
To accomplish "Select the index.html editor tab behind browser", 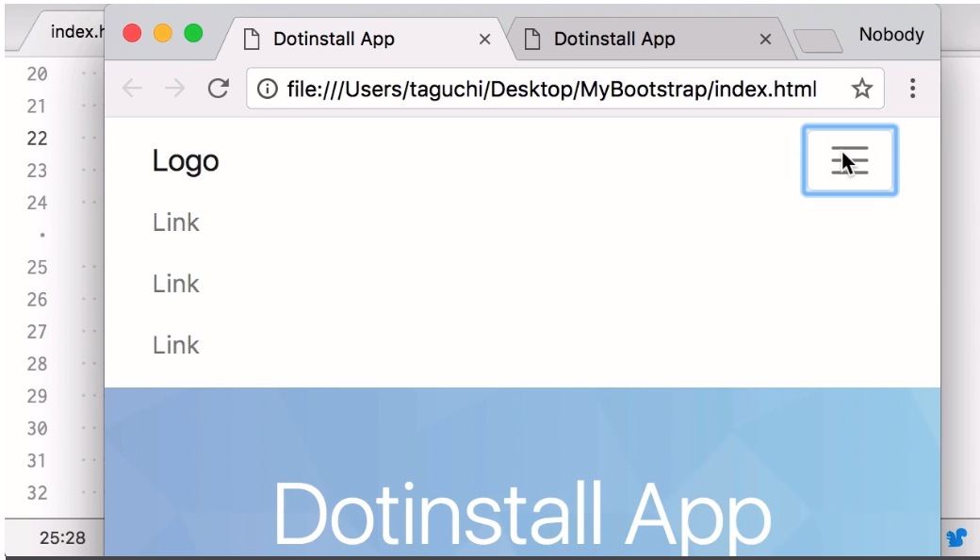I will pos(73,32).
